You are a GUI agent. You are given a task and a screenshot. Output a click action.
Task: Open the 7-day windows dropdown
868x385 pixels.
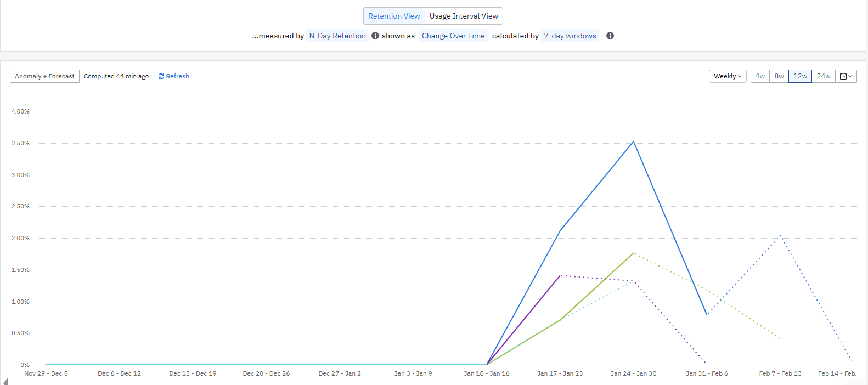pyautogui.click(x=570, y=36)
